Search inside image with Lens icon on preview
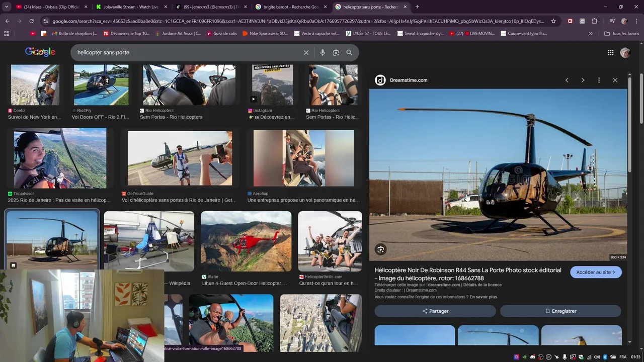The width and height of the screenshot is (644, 362). click(x=380, y=249)
